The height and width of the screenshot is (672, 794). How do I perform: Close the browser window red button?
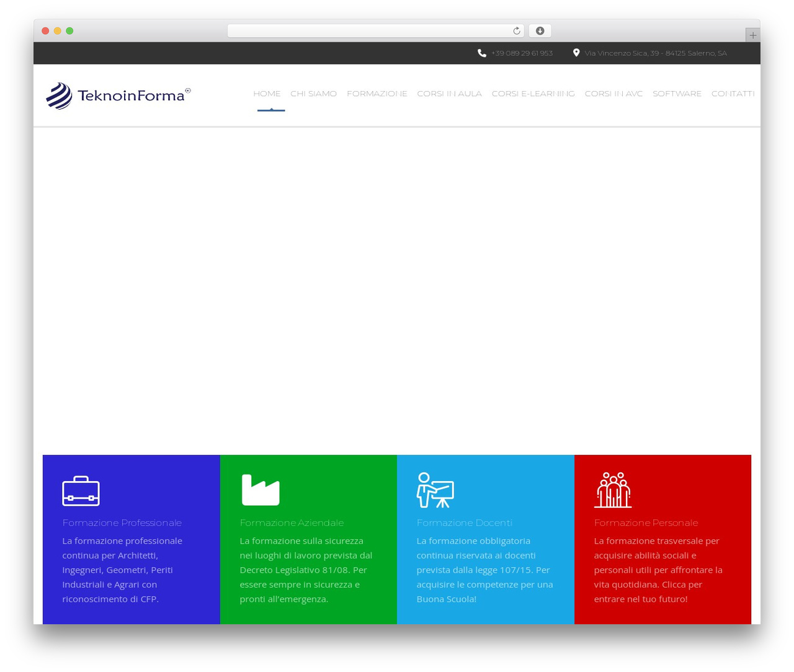pos(45,31)
